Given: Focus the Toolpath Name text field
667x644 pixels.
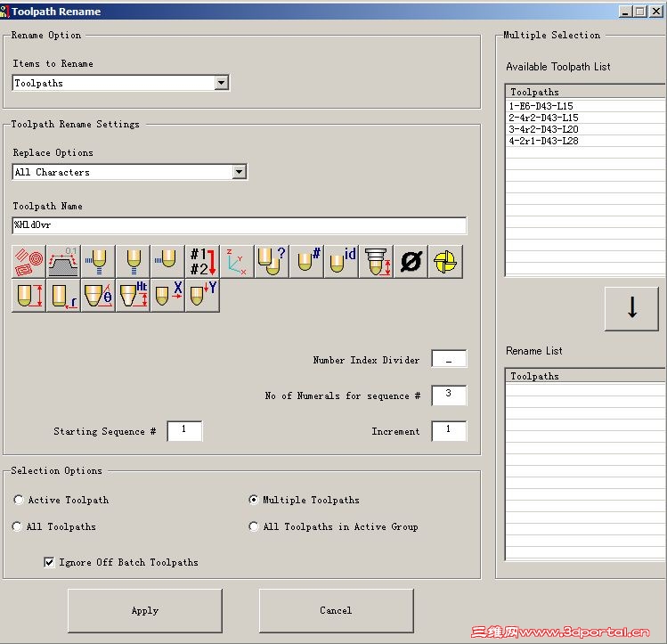Looking at the screenshot, I should coord(240,225).
